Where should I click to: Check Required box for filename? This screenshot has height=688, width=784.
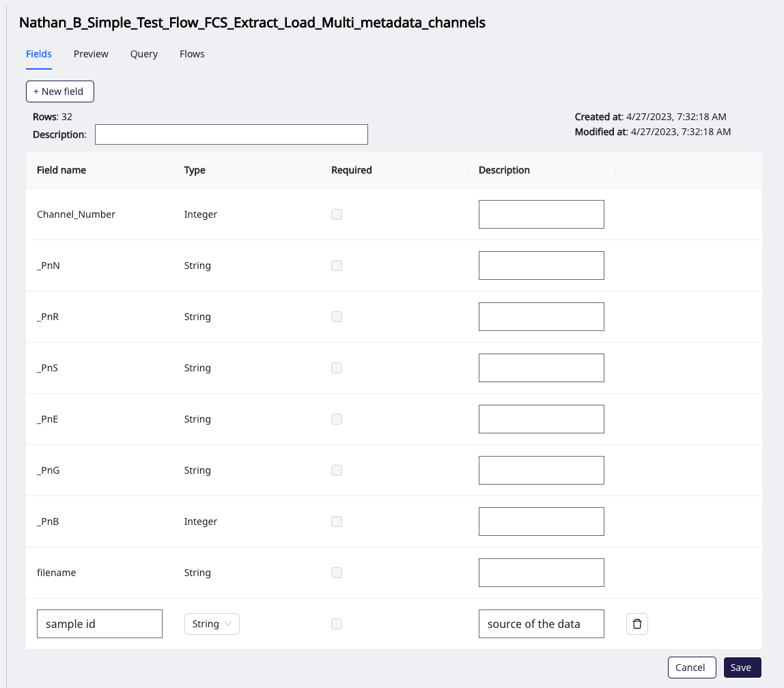[x=337, y=573]
